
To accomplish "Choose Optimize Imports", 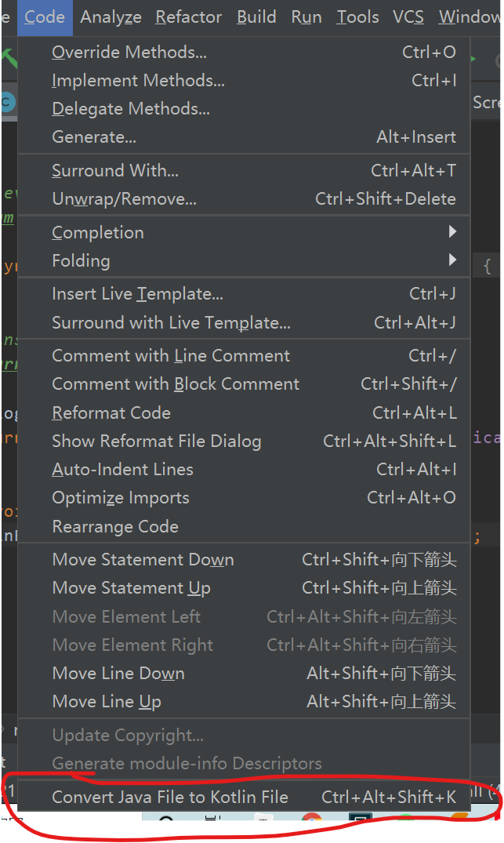I will click(x=121, y=498).
